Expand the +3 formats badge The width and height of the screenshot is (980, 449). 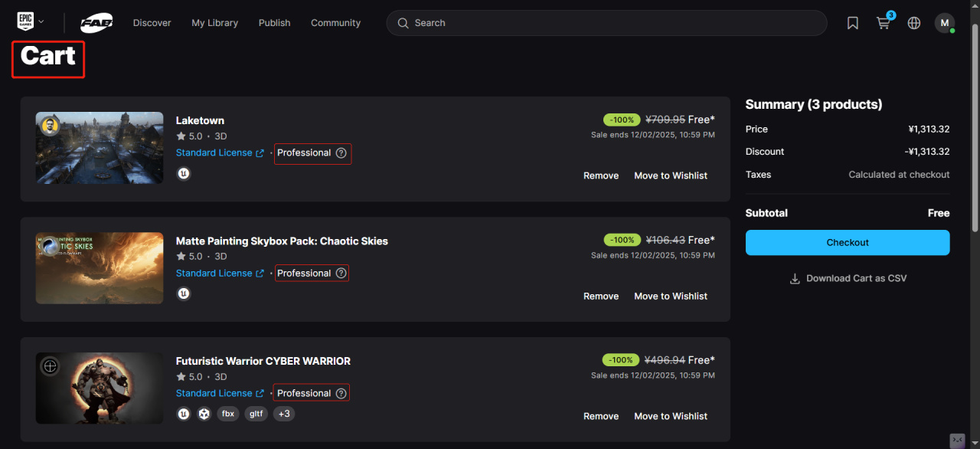coord(284,414)
